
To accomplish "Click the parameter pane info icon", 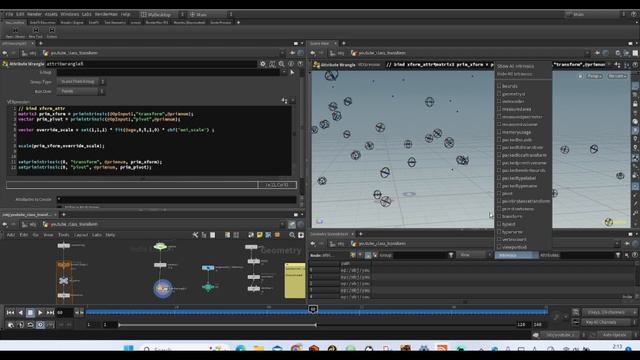I will pyautogui.click(x=291, y=64).
